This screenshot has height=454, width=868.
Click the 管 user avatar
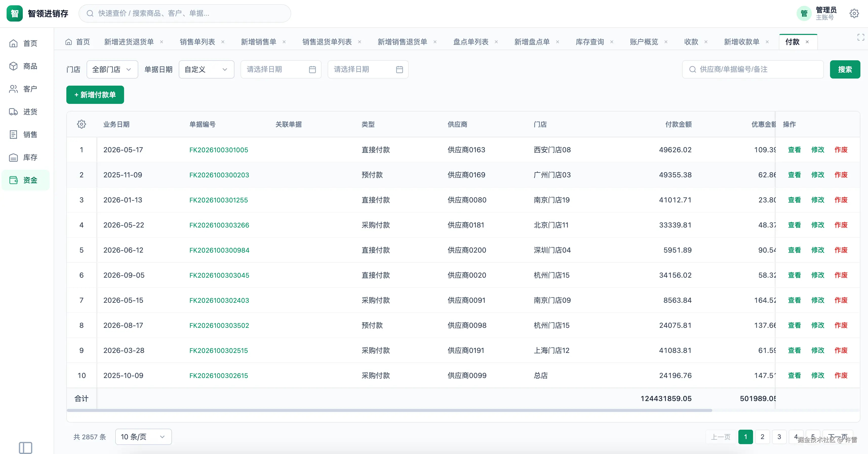coord(804,13)
